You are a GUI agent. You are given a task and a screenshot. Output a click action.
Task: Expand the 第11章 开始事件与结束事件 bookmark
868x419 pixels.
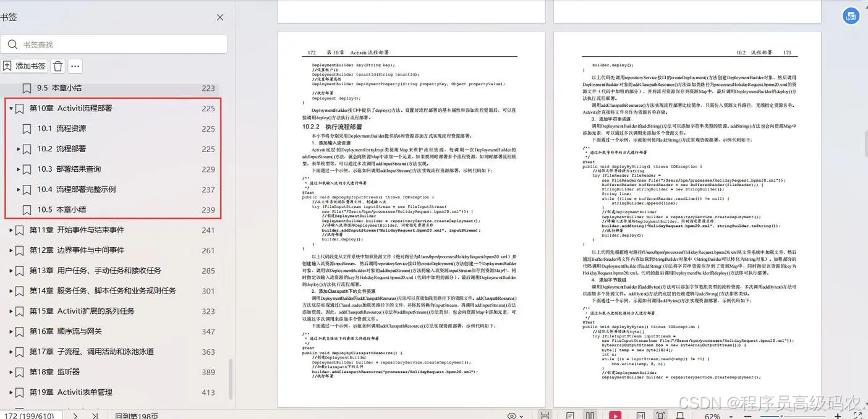click(11, 230)
